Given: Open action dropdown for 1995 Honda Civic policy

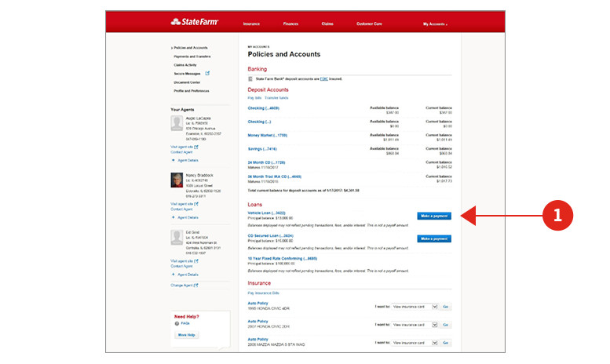Looking at the screenshot, I should pos(415,307).
